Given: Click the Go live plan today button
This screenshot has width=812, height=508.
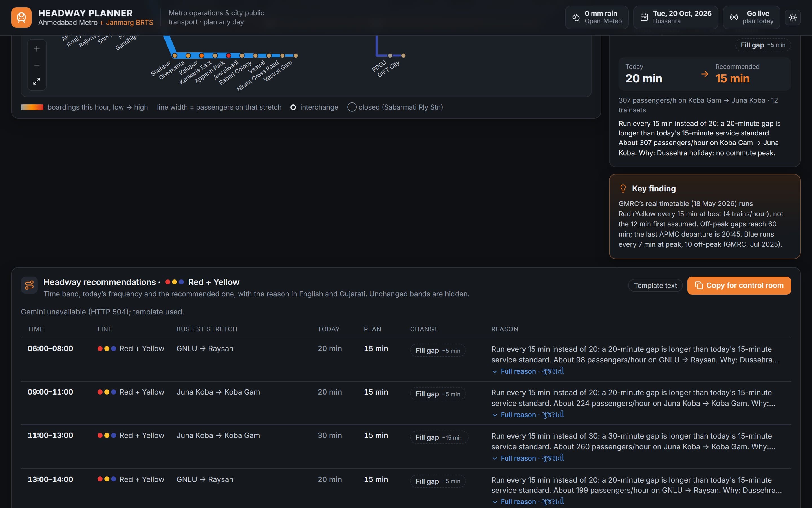Looking at the screenshot, I should (751, 17).
